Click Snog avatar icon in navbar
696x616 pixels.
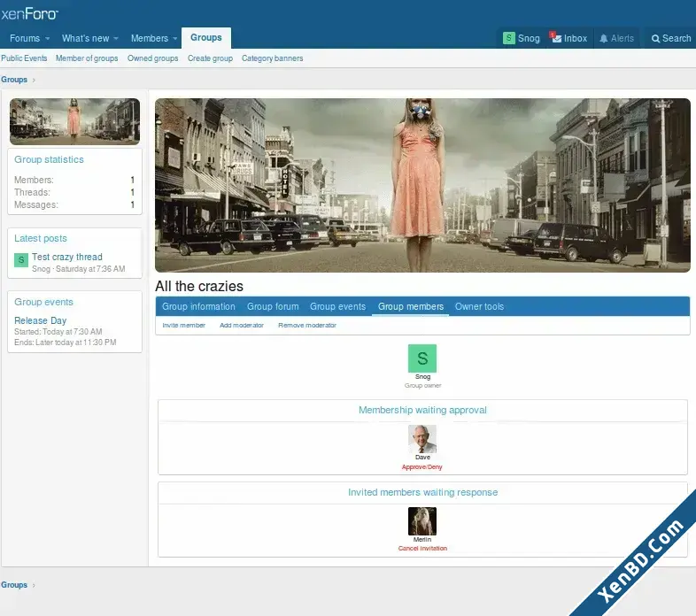508,38
